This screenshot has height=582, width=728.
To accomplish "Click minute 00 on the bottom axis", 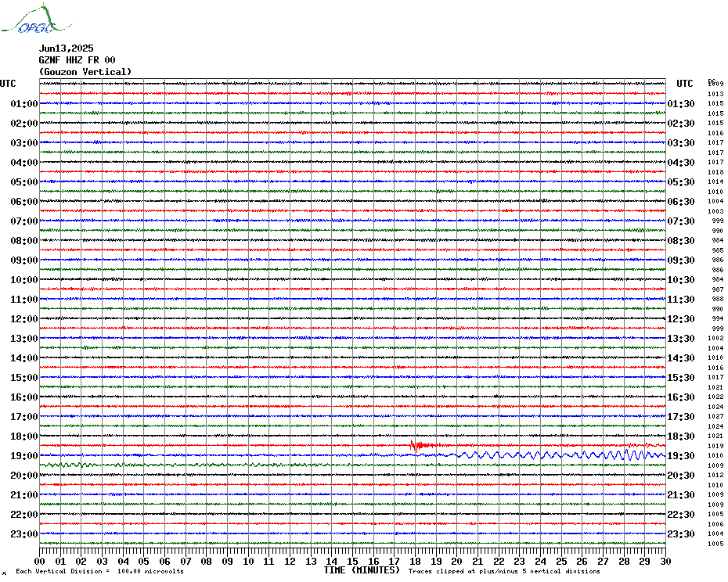I will tap(40, 561).
